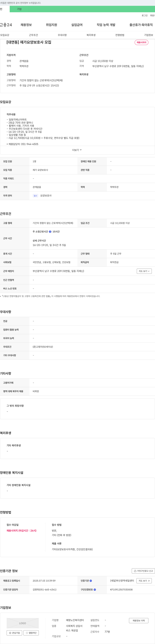Open 지도 보기 dropdown for 근무 예정지
This screenshot has height=644, width=155.
(x=144, y=271)
